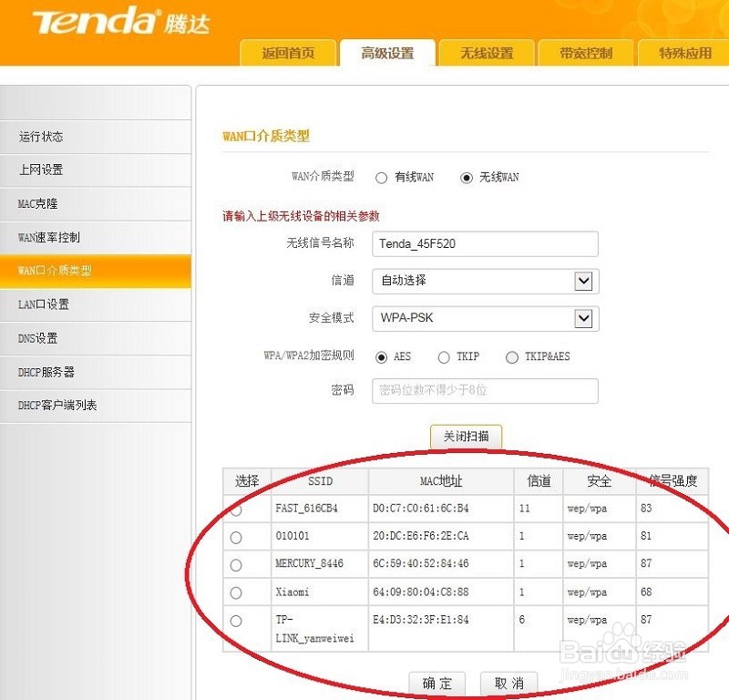
Task: Click the 确定 confirm button
Action: [437, 684]
